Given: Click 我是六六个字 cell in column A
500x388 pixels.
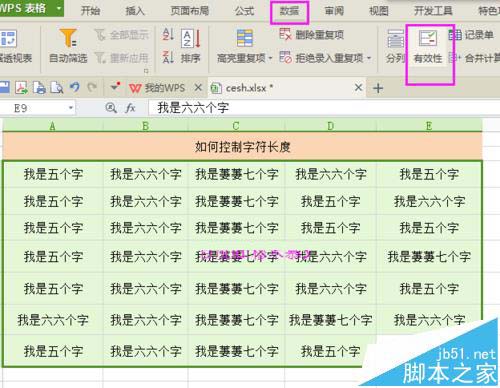Looking at the screenshot, I should 53,320.
